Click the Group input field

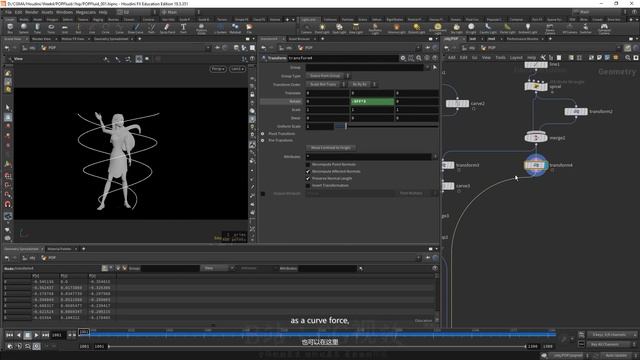364,67
